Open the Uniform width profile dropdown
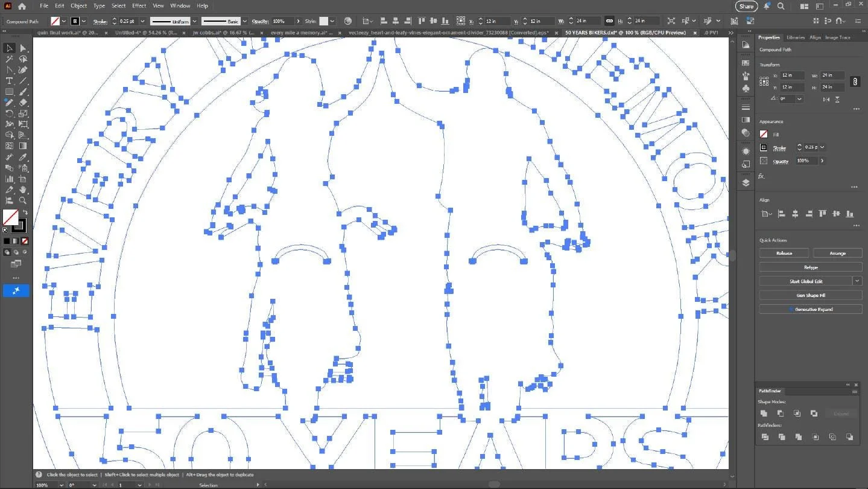The image size is (868, 489). point(195,21)
